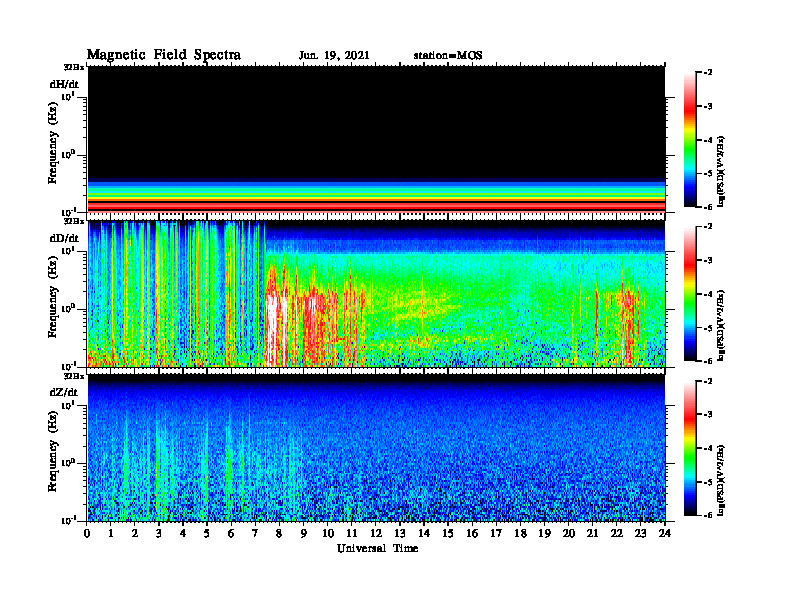Viewport: 792px width, 612px height.
Task: Click the color scale bar beside dH/dt panel
Action: point(690,140)
